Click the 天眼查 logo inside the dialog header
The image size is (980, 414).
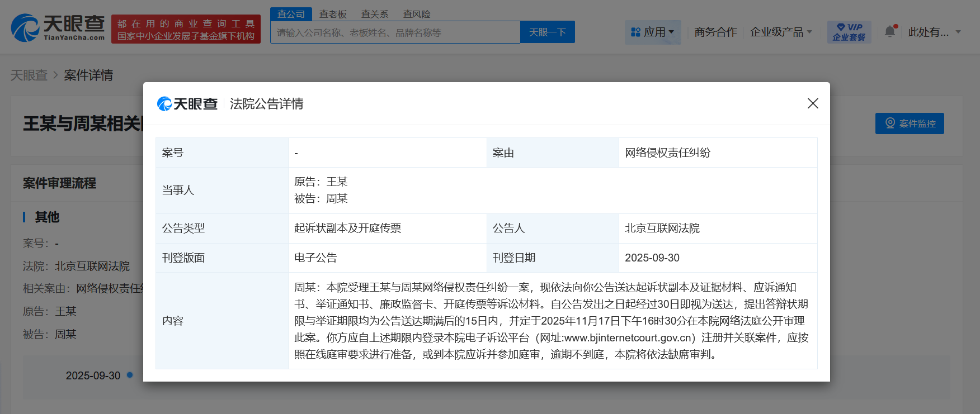coord(187,104)
